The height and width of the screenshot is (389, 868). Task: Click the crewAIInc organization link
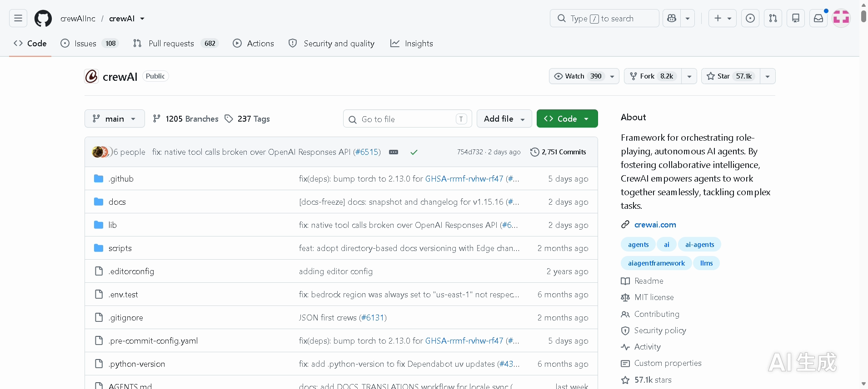[x=78, y=19]
